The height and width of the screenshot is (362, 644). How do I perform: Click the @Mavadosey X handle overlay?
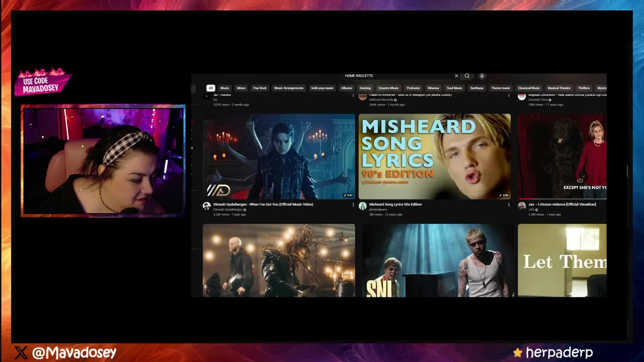pos(66,352)
